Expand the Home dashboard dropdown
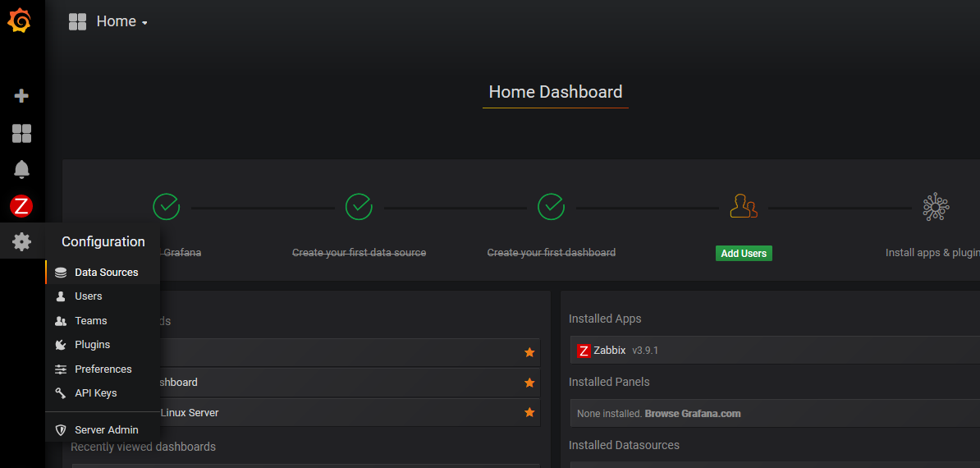The width and height of the screenshot is (980, 468). pos(122,21)
